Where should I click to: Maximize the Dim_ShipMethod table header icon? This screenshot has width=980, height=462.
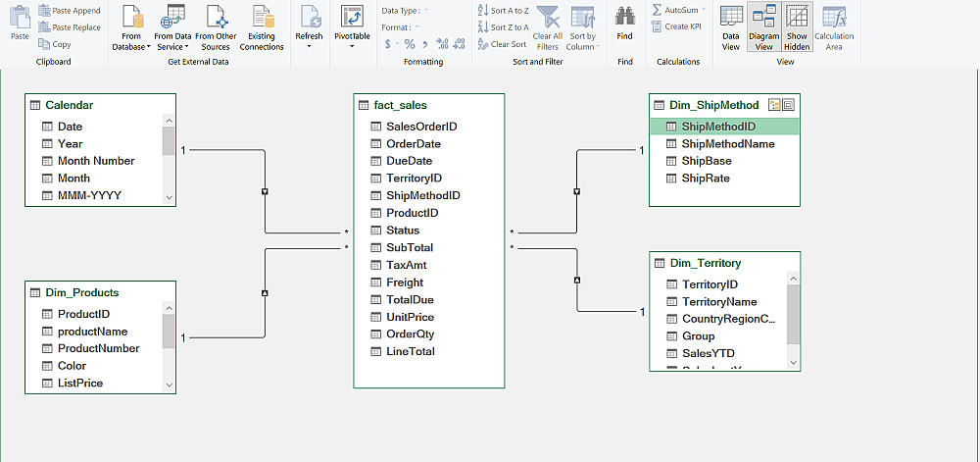coord(789,104)
